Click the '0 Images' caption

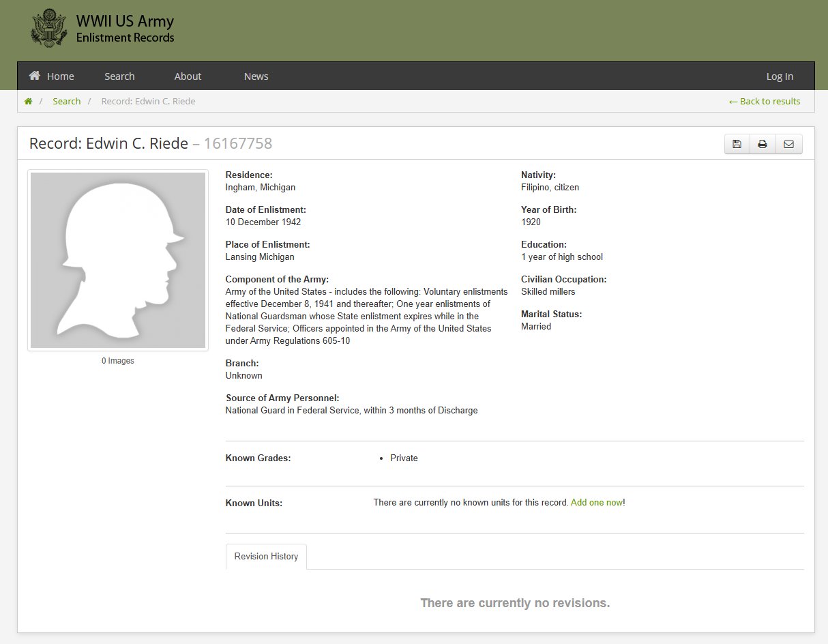pos(118,361)
